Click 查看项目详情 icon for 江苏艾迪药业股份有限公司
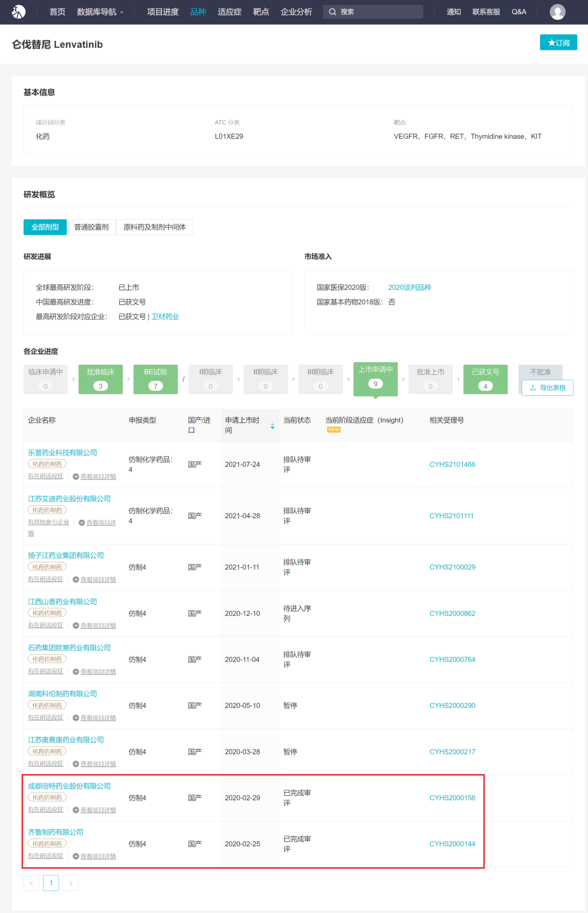 tap(82, 523)
